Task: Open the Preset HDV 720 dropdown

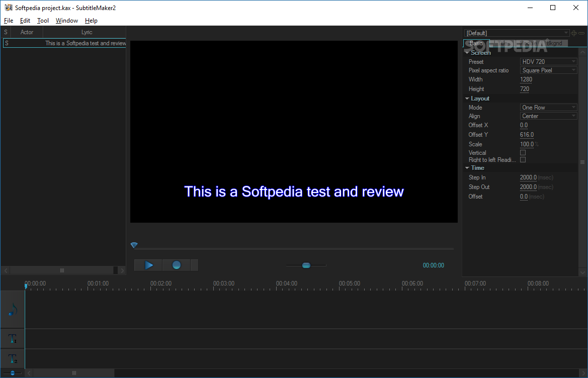Action: [x=549, y=61]
